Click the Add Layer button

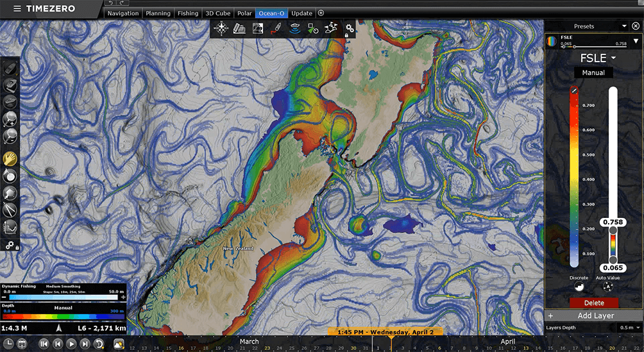(x=596, y=315)
